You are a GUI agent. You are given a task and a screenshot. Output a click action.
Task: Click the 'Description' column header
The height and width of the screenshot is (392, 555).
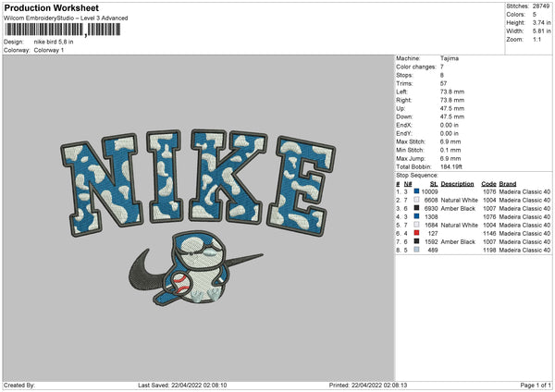coord(457,184)
